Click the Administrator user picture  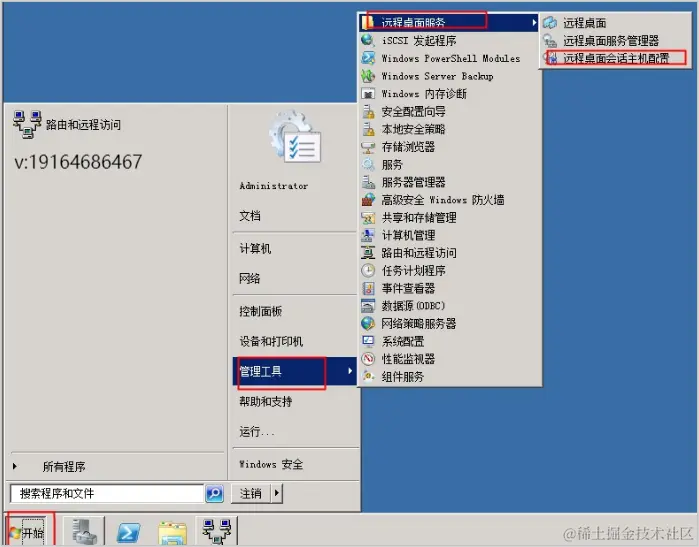(x=295, y=137)
